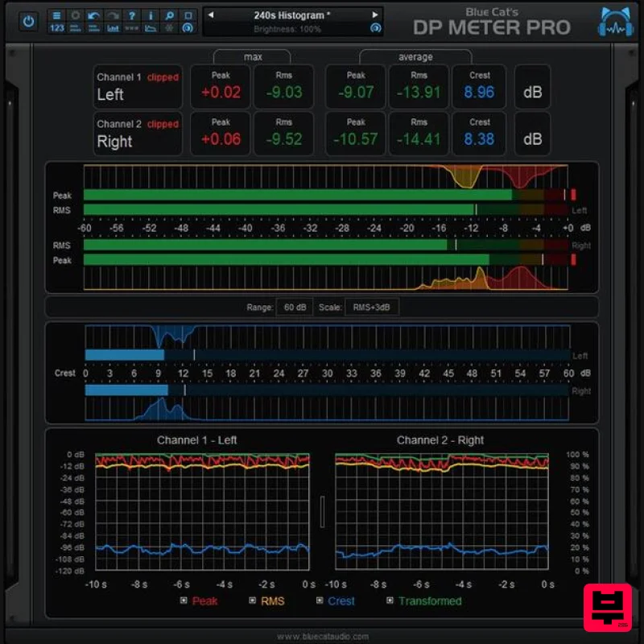
Task: Open the 123 numeric values display
Action: tap(56, 27)
